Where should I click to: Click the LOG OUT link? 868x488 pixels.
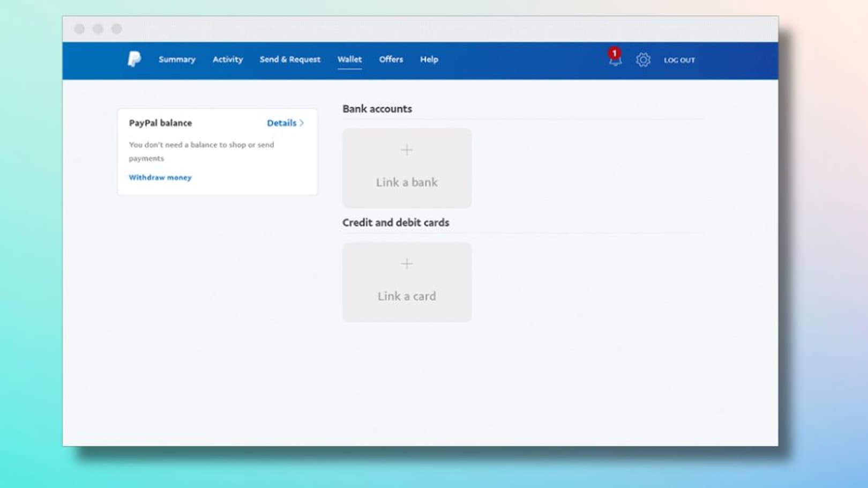[x=679, y=60]
